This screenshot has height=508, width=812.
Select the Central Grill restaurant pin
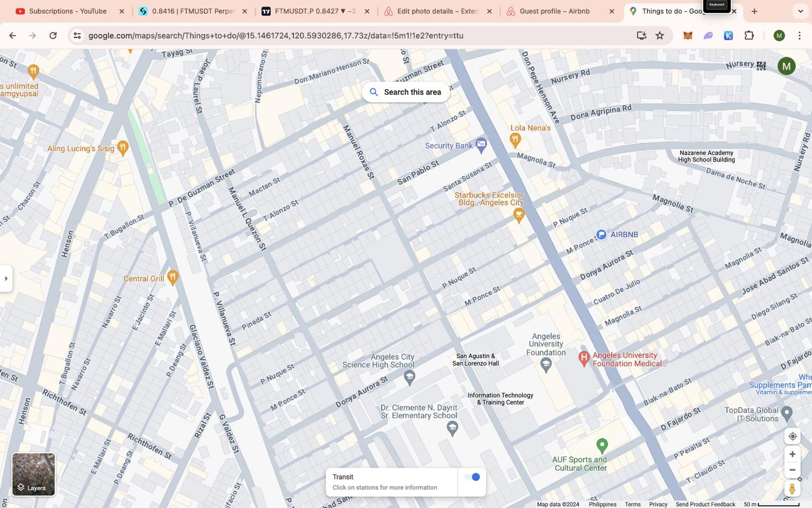[172, 278]
